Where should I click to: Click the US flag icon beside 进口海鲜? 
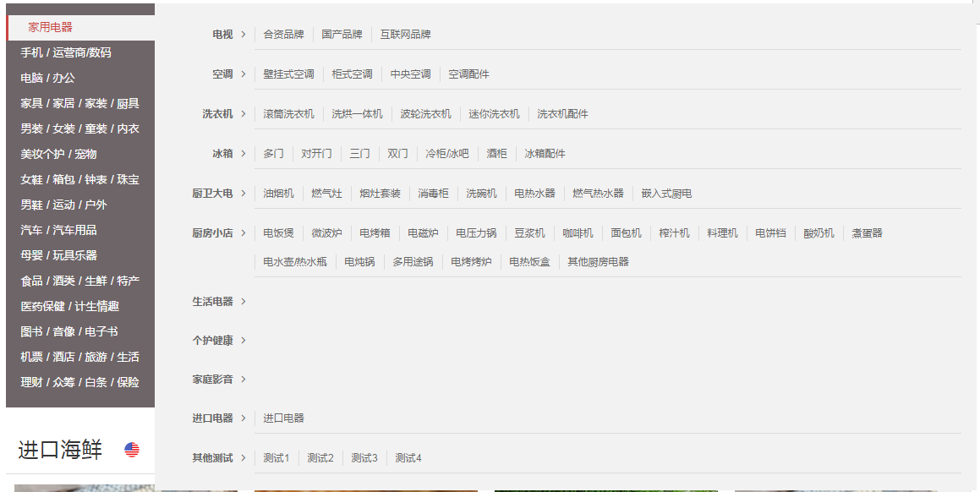click(132, 450)
